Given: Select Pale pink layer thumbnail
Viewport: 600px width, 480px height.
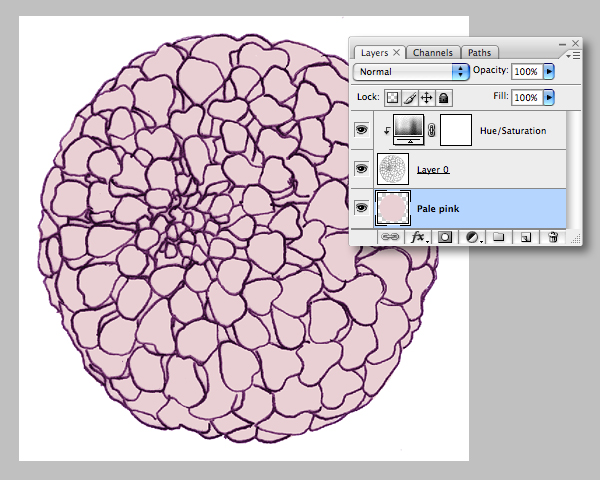Looking at the screenshot, I should coord(393,208).
